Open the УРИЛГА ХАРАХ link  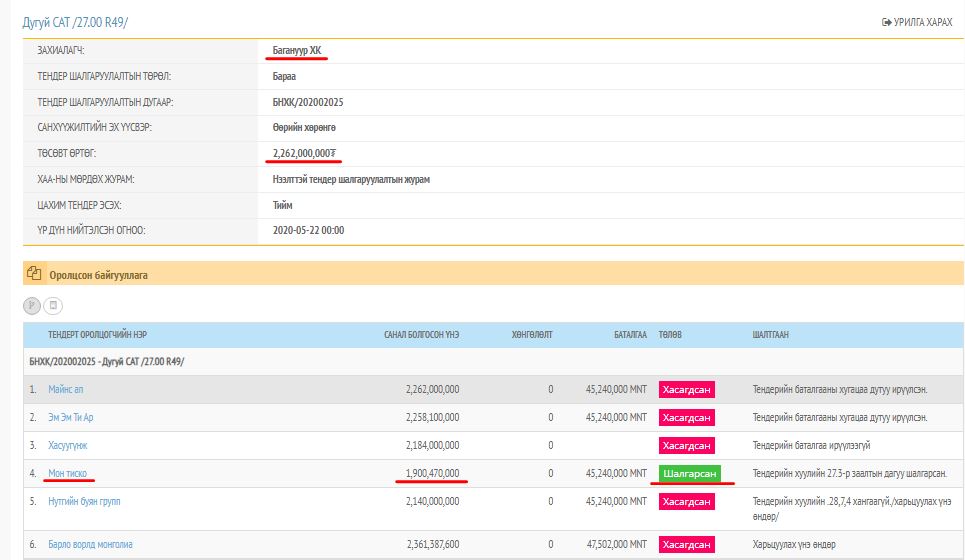click(916, 22)
